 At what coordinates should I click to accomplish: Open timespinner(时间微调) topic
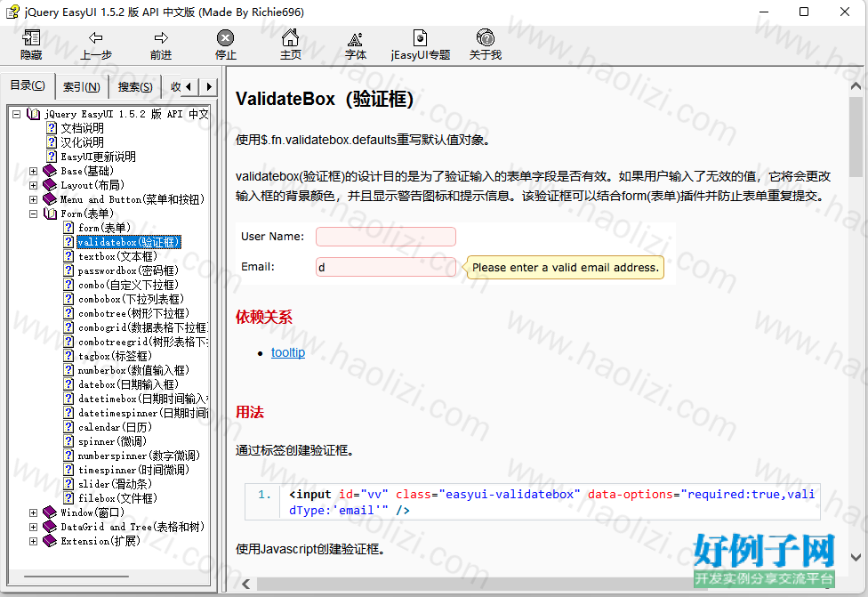pos(133,470)
